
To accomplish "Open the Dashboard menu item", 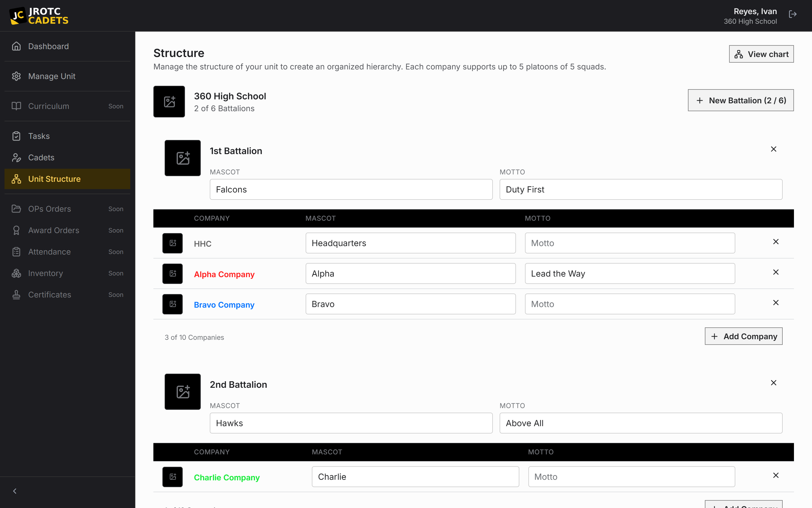I will tap(67, 46).
